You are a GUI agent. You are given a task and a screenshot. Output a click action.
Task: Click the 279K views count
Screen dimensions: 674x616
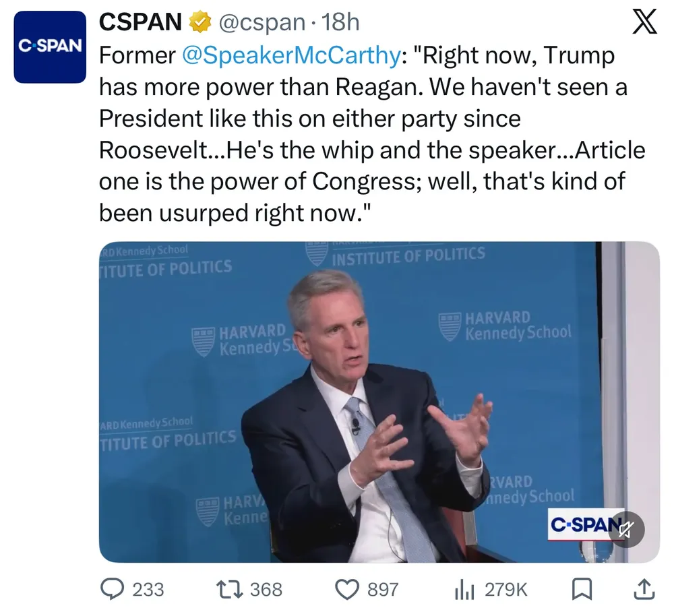pyautogui.click(x=506, y=590)
